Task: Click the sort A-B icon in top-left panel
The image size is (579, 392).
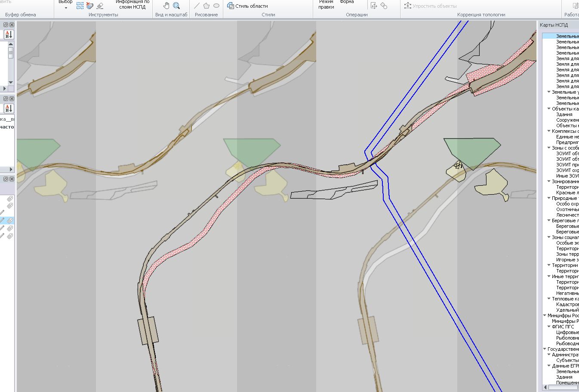Action: 9,34
